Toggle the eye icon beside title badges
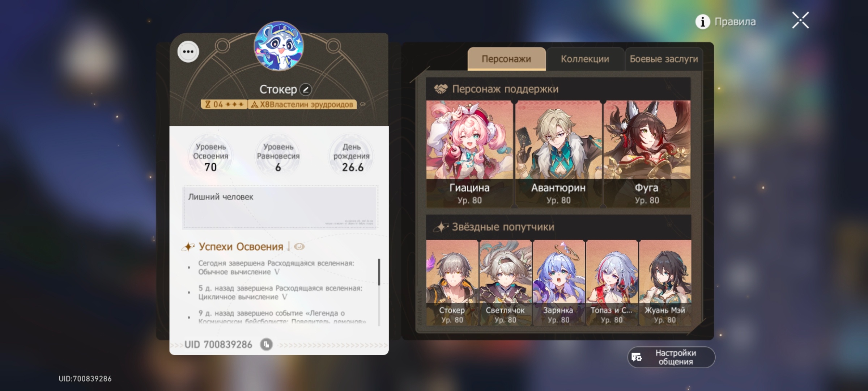This screenshot has width=868, height=391. coord(362,104)
